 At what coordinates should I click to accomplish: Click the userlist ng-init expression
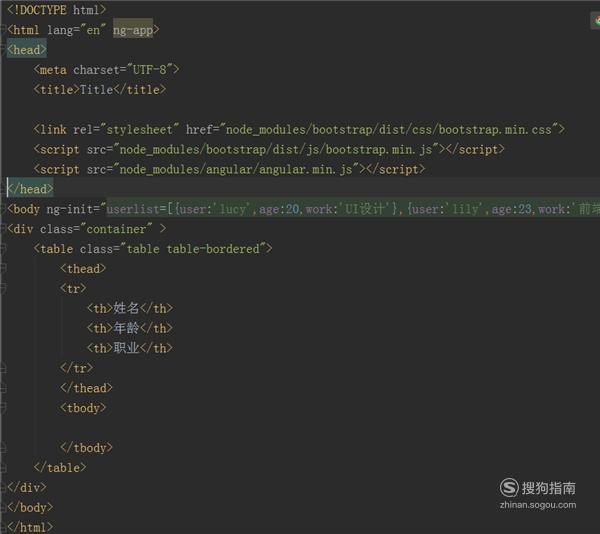click(x=353, y=209)
